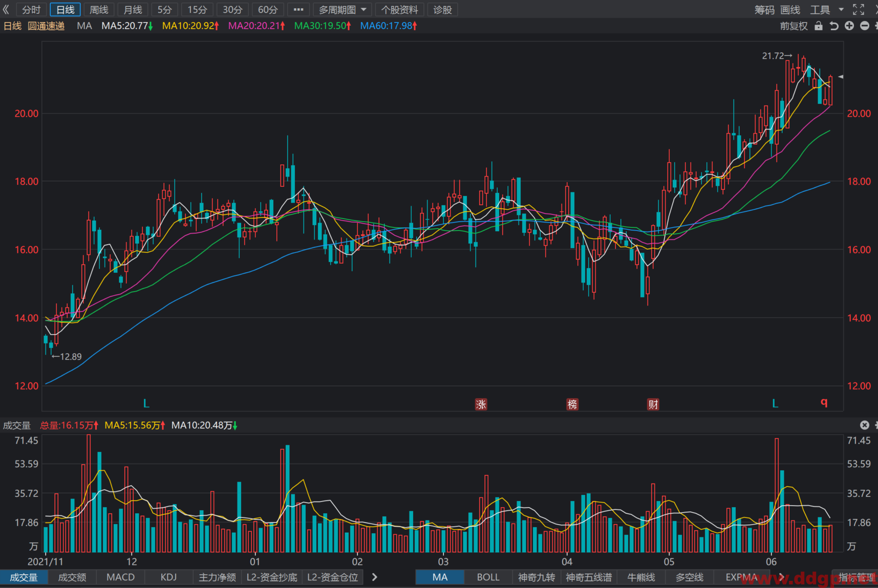Click the chart lock icon beside 前复权
Image resolution: width=878 pixels, height=588 pixels.
pyautogui.click(x=819, y=26)
